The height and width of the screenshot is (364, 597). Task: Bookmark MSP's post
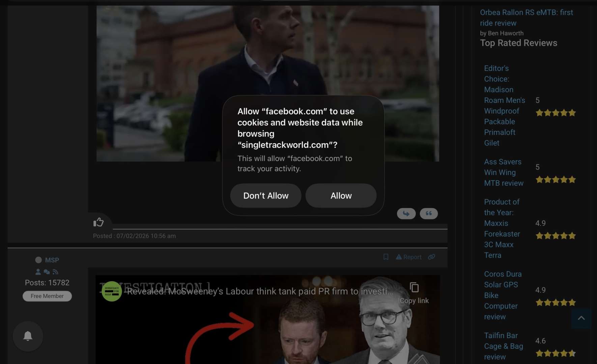[386, 257]
